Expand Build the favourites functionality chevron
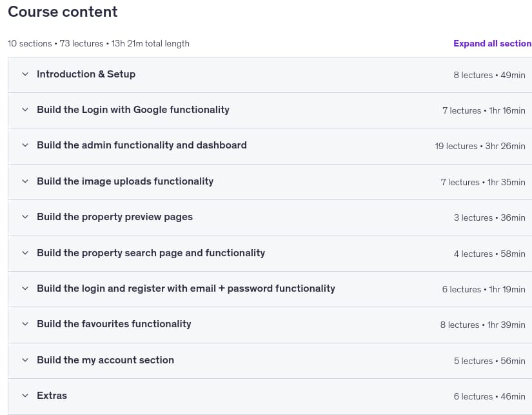 click(25, 323)
